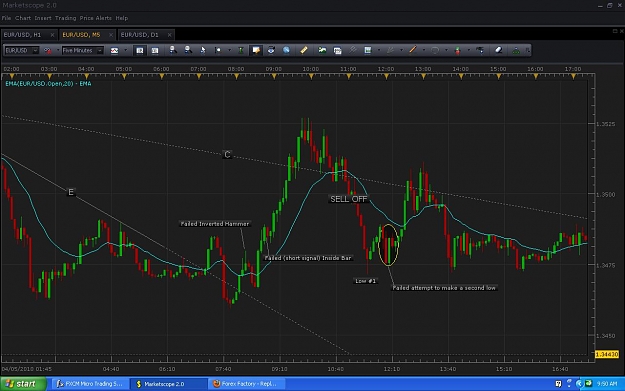Click the SELL OFF chart label

(x=348, y=199)
